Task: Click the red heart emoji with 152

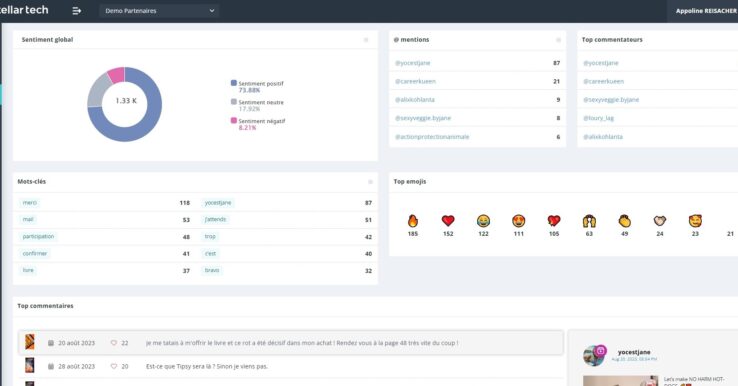Action: [448, 221]
